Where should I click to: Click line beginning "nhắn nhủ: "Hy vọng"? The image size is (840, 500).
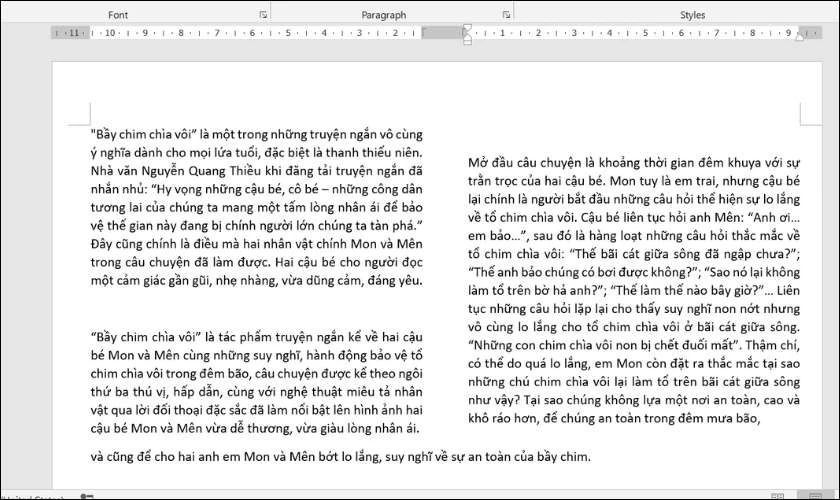257,189
